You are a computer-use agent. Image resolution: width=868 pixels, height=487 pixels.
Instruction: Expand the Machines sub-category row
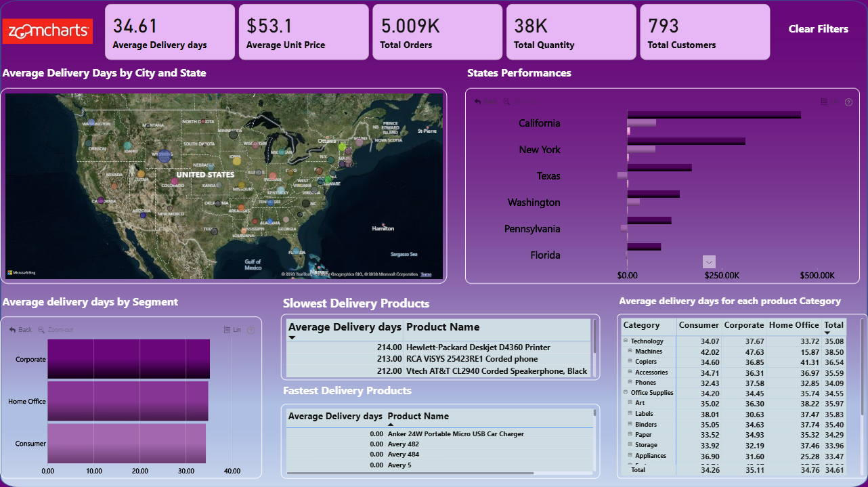pyautogui.click(x=630, y=352)
